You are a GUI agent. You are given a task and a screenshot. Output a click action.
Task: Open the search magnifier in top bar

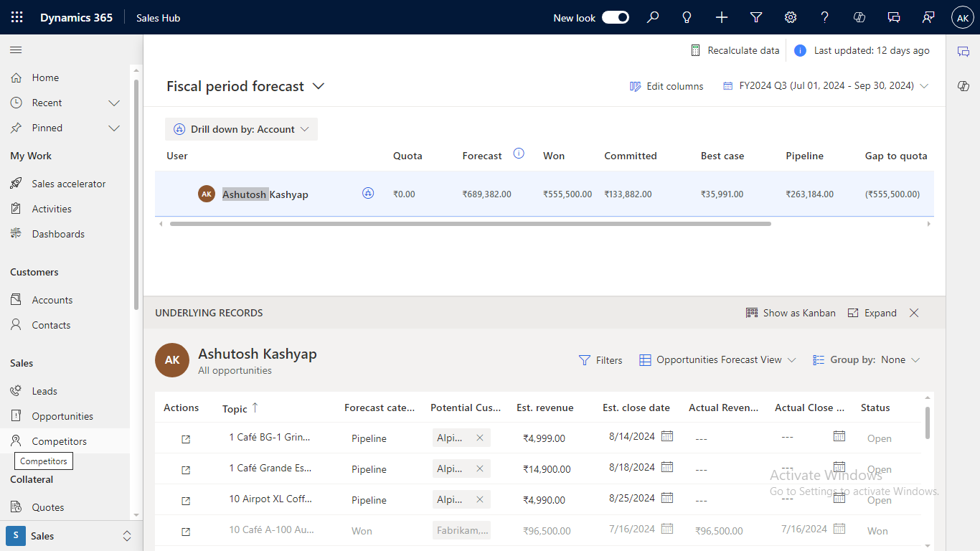pos(653,18)
